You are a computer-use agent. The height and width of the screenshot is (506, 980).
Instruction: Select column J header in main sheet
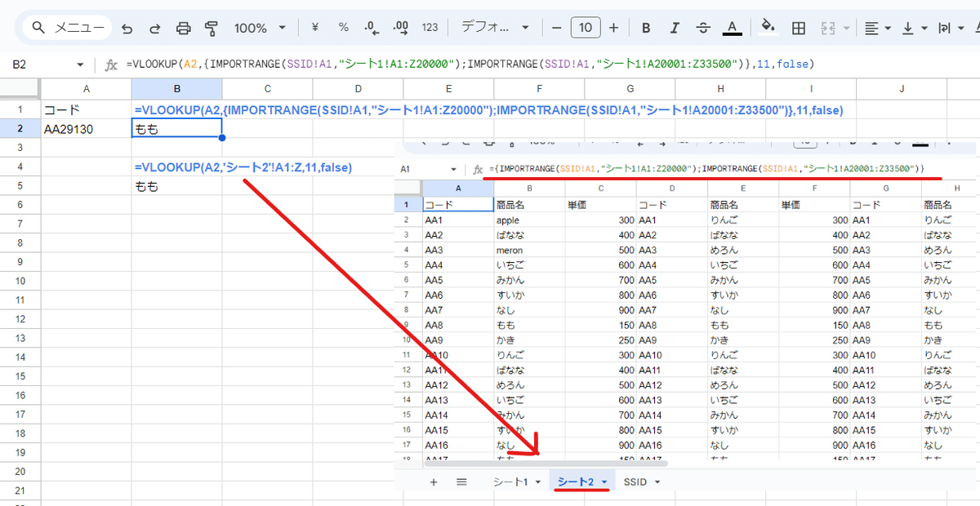902,89
